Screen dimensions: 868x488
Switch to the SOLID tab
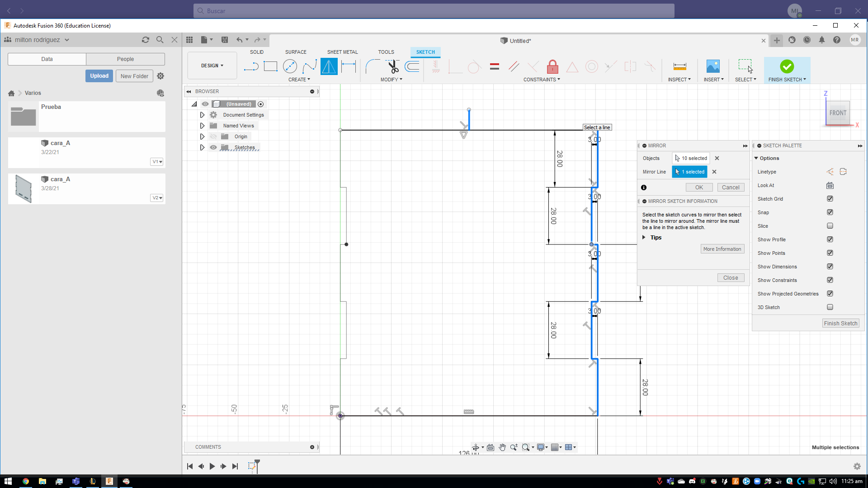tap(257, 52)
